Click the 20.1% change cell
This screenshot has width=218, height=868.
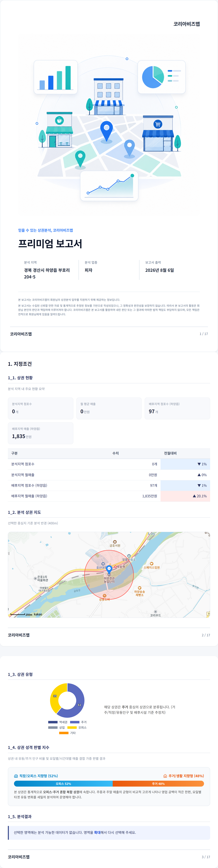click(x=185, y=496)
